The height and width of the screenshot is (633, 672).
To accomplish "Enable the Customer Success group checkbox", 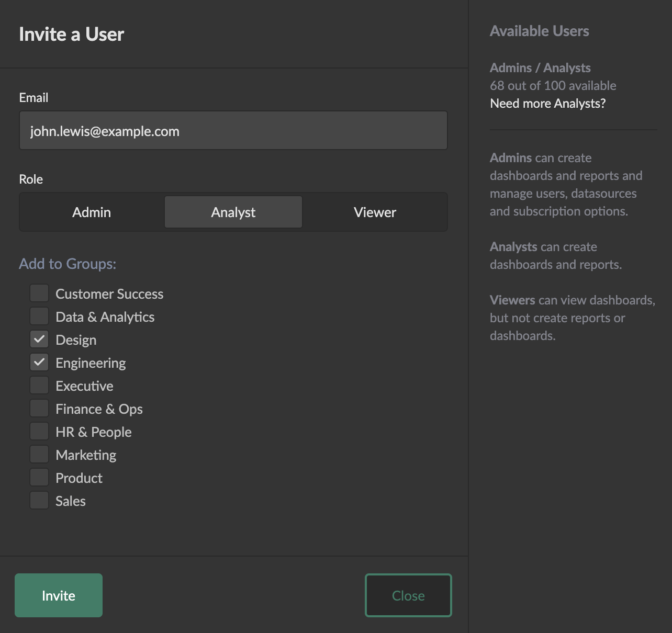I will point(39,293).
